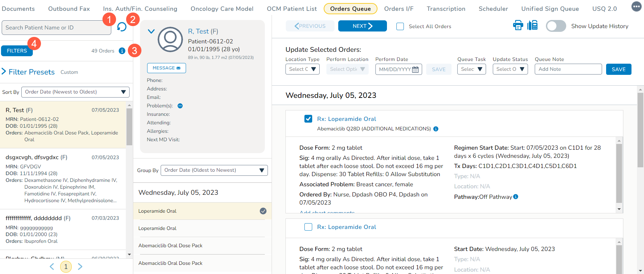Open the Sort By order date dropdown

pyautogui.click(x=75, y=92)
